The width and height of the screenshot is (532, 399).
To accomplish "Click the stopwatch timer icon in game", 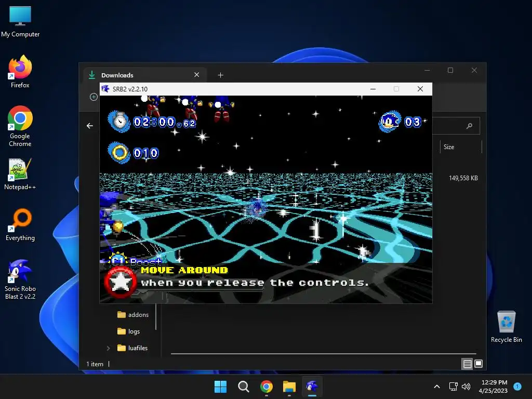I will [119, 121].
